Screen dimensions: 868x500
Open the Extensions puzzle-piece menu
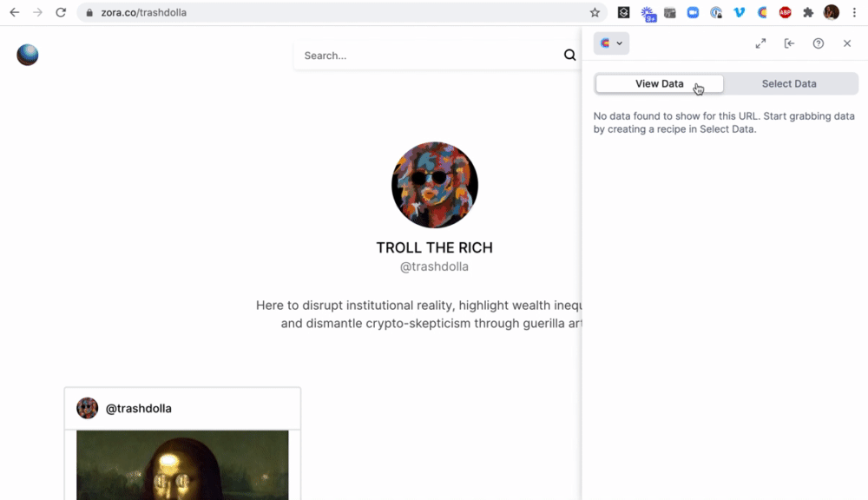[x=808, y=12]
